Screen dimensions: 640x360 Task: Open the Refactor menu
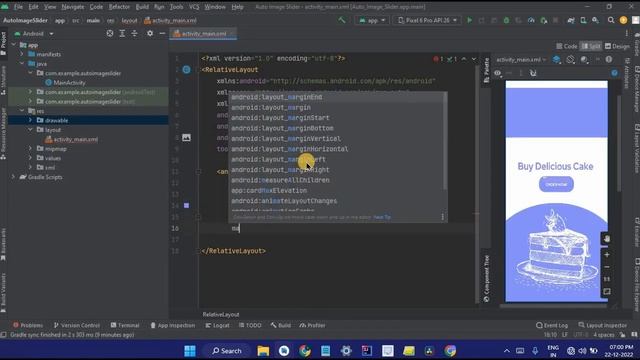[x=119, y=7]
